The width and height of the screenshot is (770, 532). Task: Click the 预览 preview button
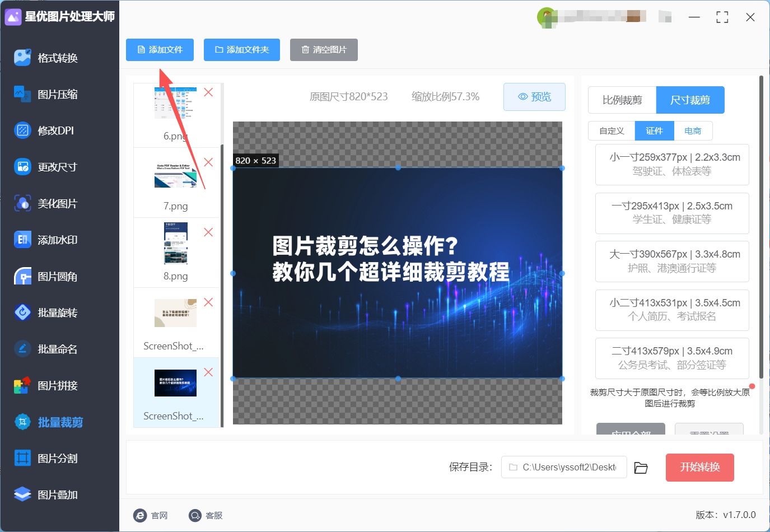(534, 97)
